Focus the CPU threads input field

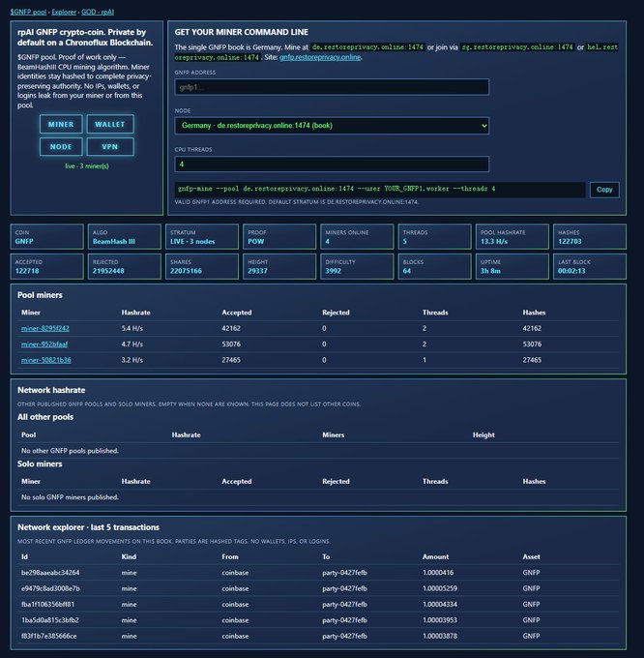coord(332,164)
